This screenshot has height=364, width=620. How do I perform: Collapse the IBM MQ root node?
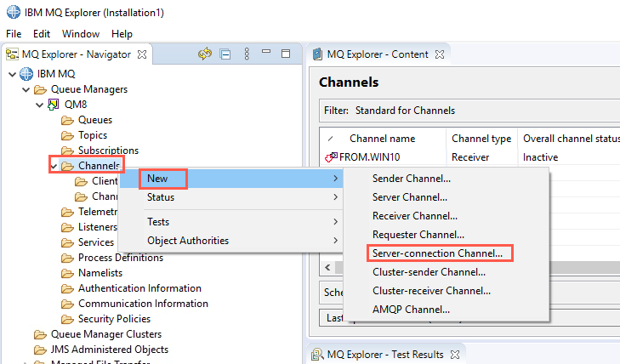coord(12,74)
